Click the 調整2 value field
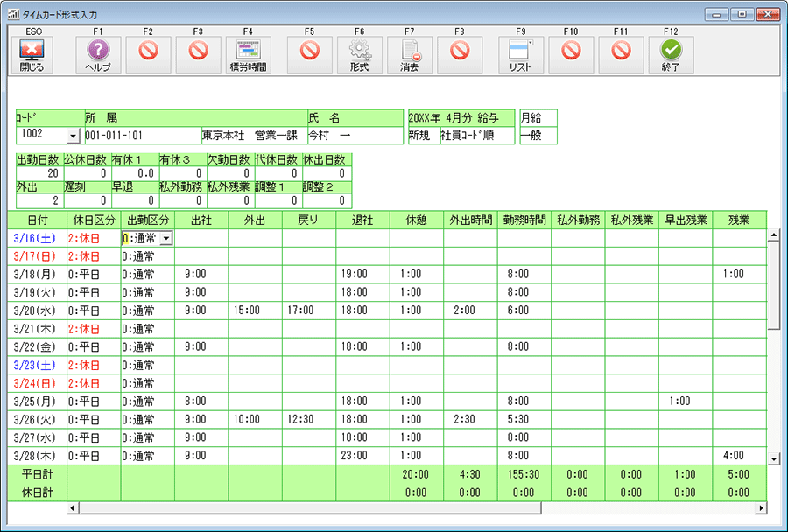This screenshot has width=788, height=532. coord(327,201)
